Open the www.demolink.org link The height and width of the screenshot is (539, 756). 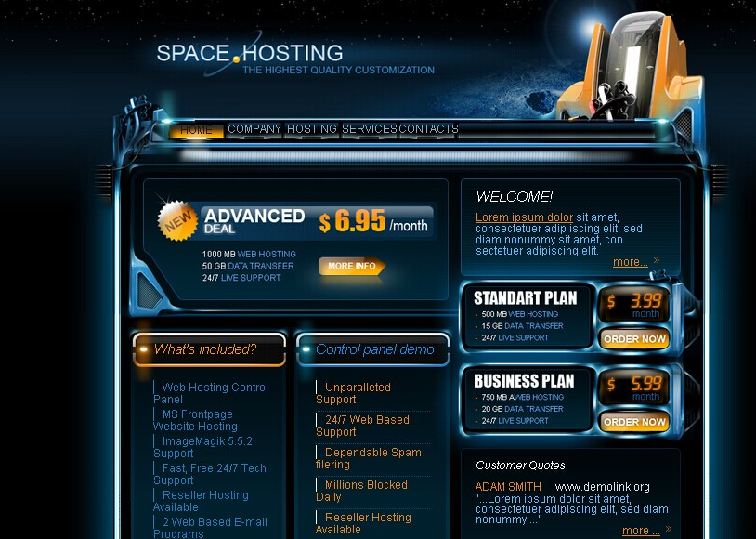coord(602,487)
